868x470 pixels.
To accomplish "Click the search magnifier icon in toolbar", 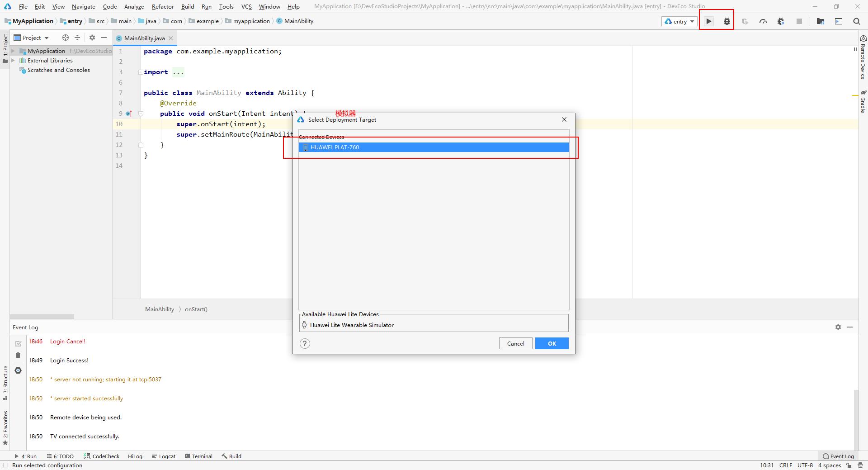I will coord(856,21).
